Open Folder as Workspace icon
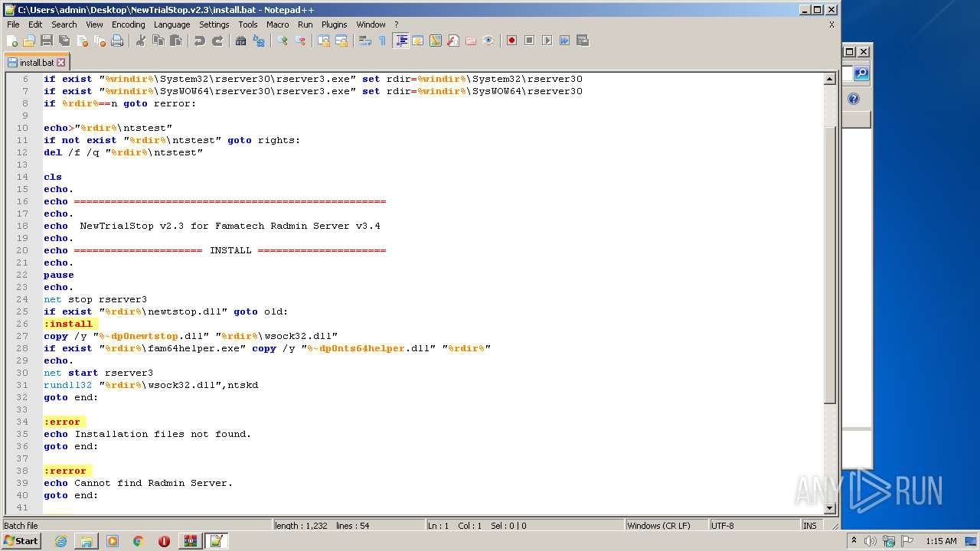 pyautogui.click(x=471, y=41)
